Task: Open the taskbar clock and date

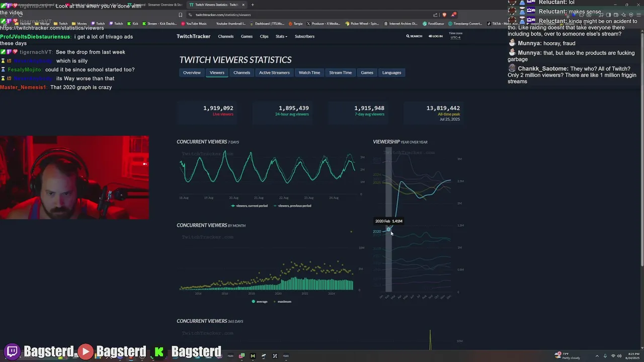Action: tap(633, 355)
